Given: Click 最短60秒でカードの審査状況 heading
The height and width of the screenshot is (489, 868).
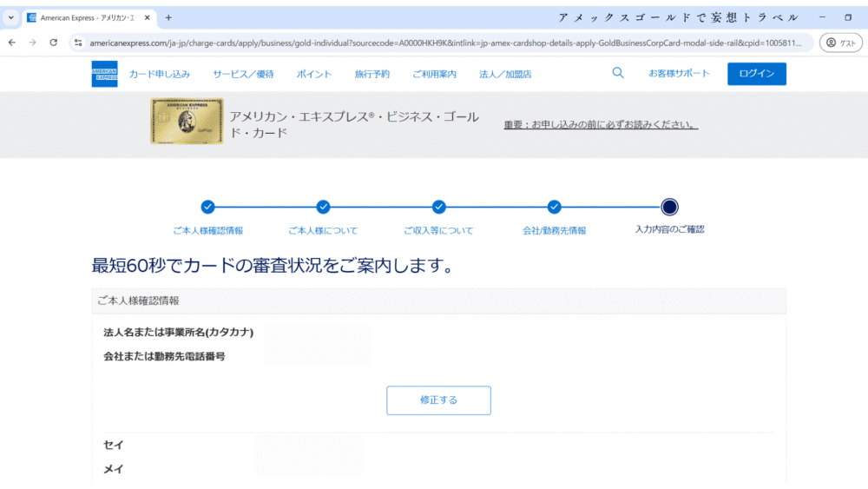Looking at the screenshot, I should pos(273,265).
